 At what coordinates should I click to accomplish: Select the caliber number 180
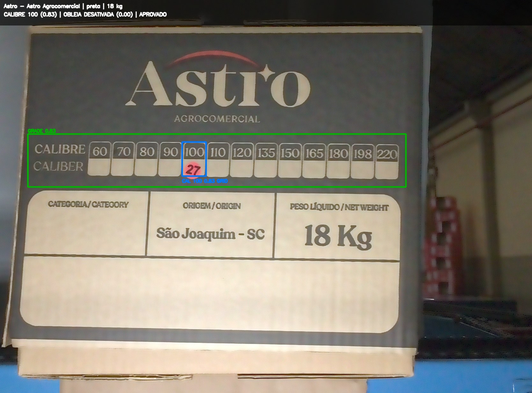coord(339,154)
